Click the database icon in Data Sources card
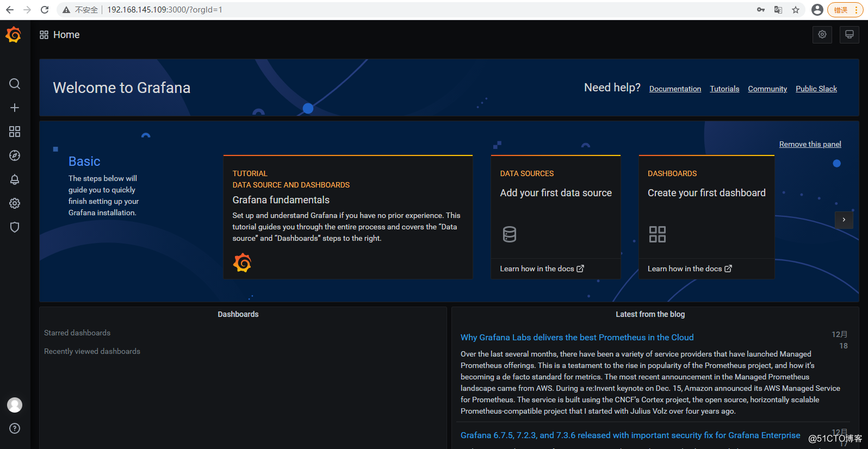Viewport: 868px width, 449px height. pyautogui.click(x=510, y=234)
